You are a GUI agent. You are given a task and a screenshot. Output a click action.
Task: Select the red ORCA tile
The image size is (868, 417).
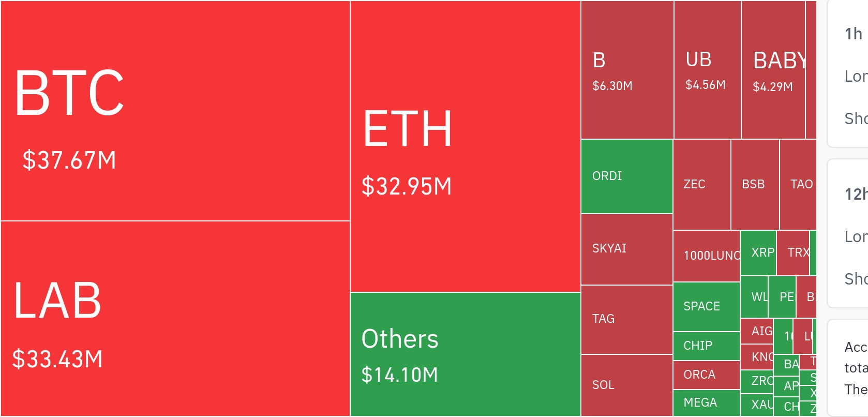pos(707,375)
